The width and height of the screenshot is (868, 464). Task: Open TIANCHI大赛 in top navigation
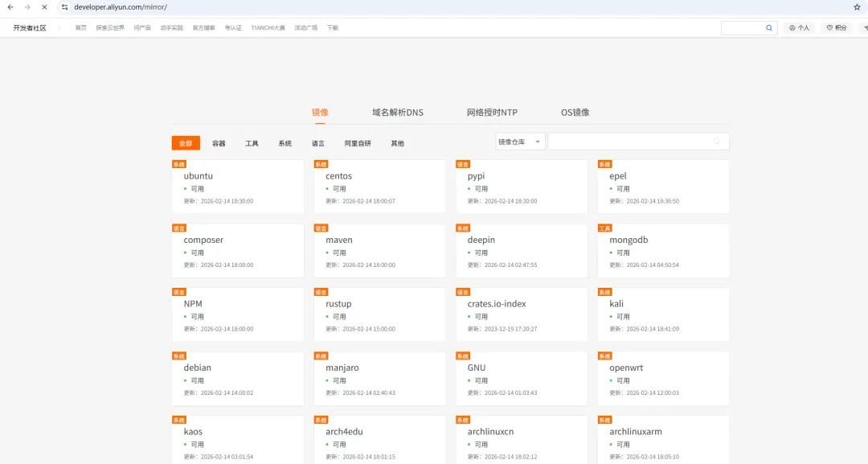coord(268,27)
